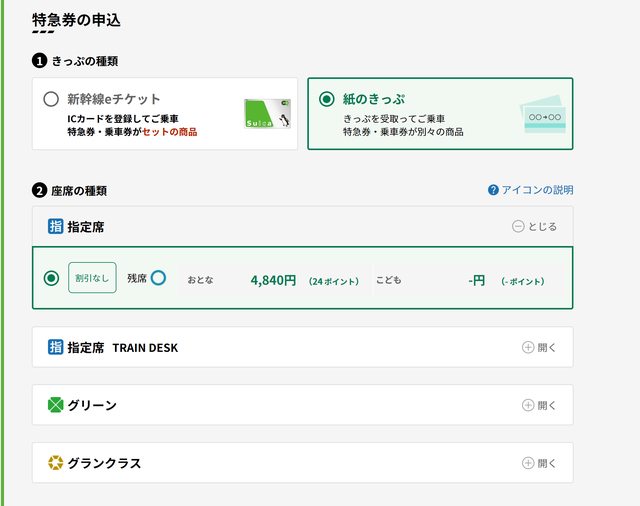Select the 新幹線eチケット radio button
The image size is (640, 506).
[x=51, y=99]
